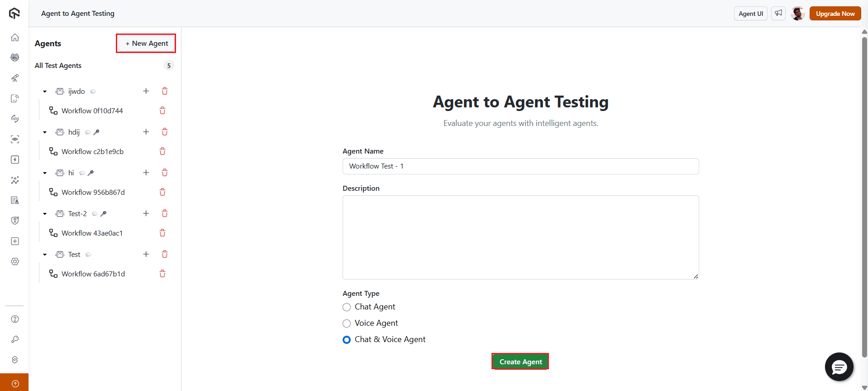This screenshot has height=391, width=868.
Task: Open settings via the gear icon
Action: click(x=14, y=261)
